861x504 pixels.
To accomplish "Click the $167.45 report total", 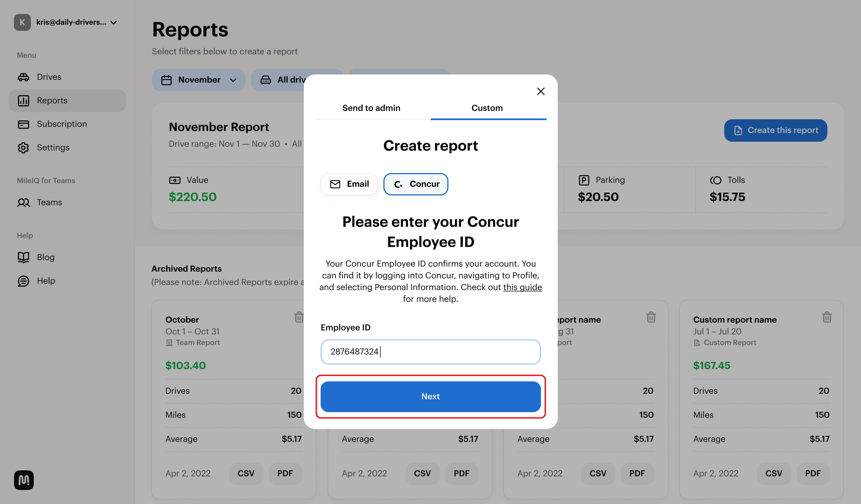I will (x=711, y=365).
